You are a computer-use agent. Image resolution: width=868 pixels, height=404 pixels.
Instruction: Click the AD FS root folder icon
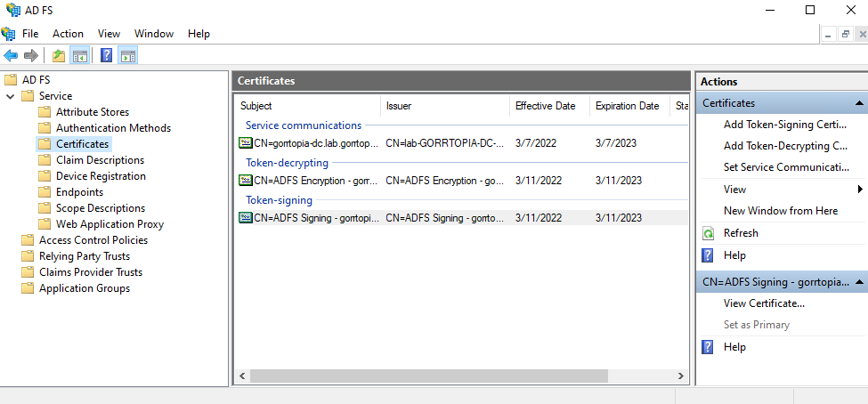(11, 80)
